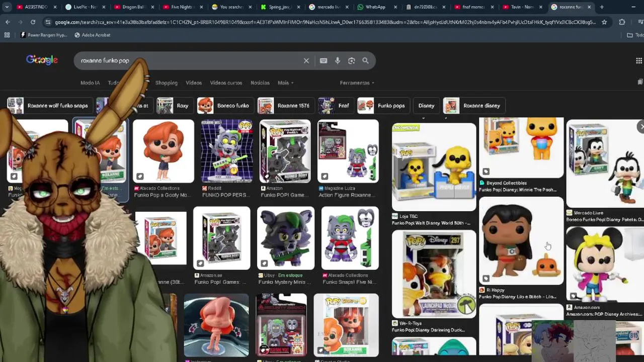Select the Funko pops filter chip
Viewport: 644px width, 362px height.
[x=383, y=106]
